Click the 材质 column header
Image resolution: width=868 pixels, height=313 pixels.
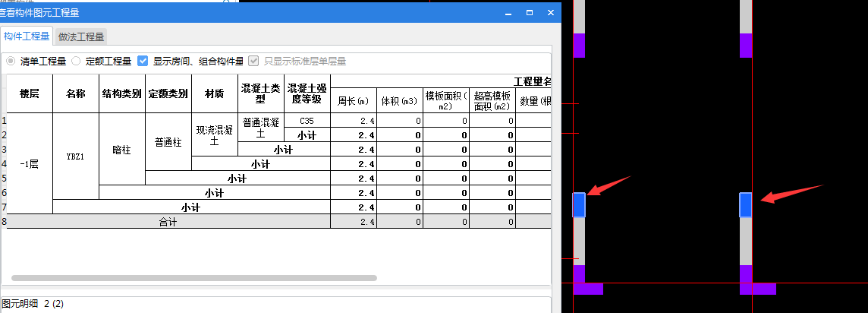point(214,93)
